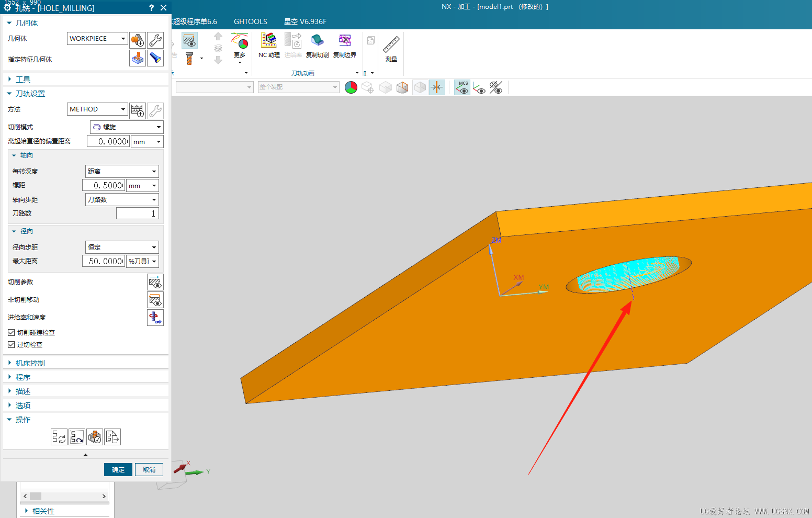Image resolution: width=812 pixels, height=518 pixels.
Task: Click the new method icon beside METHOD
Action: pos(138,110)
